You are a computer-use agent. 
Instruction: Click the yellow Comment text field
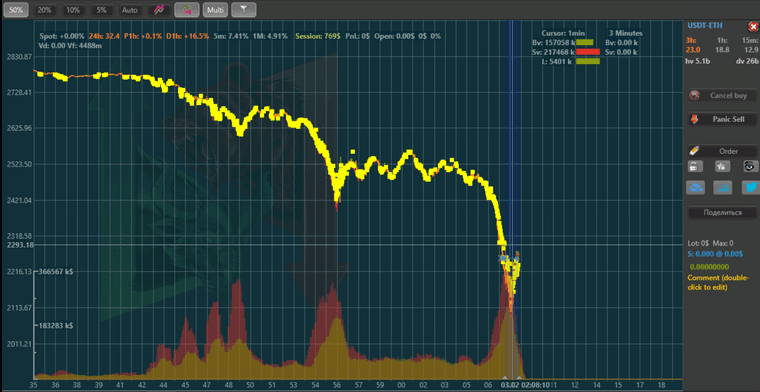tap(718, 282)
